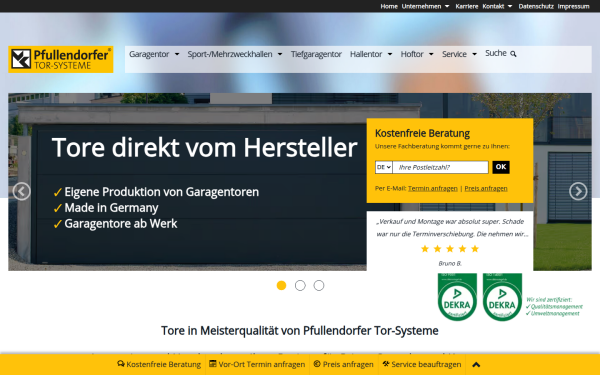Click Kostenfreie Beratung in the bottom bar
Image resolution: width=600 pixels, height=375 pixels.
(x=159, y=364)
